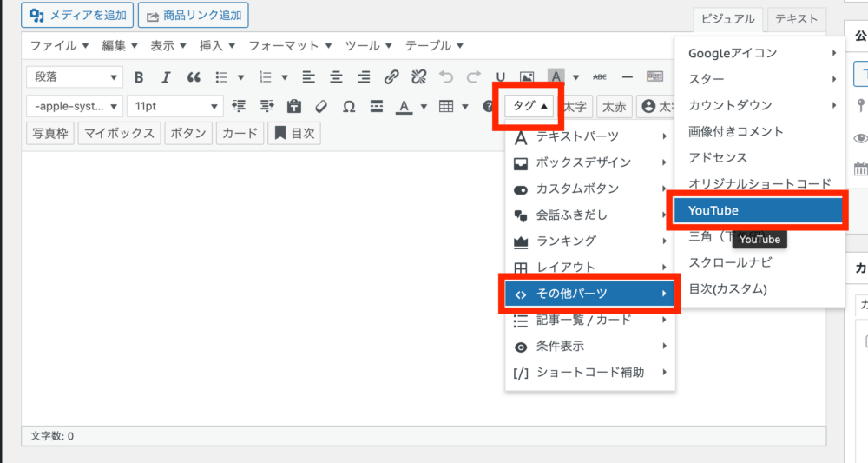Insert image icon in toolbar

(527, 77)
